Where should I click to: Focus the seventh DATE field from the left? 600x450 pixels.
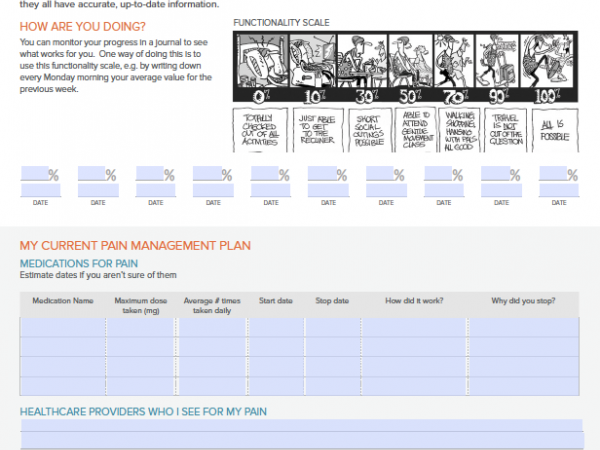pos(386,190)
